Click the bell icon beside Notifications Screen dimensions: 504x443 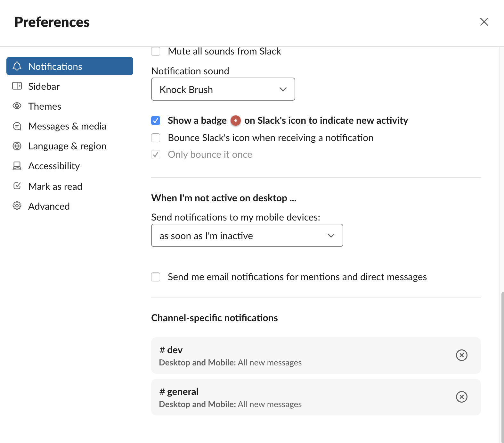click(x=17, y=66)
